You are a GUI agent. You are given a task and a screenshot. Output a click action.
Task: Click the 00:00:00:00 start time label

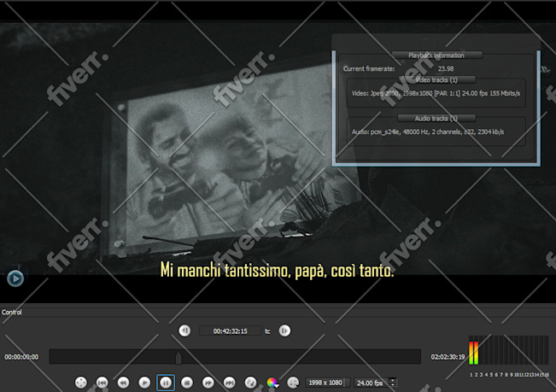click(x=21, y=357)
